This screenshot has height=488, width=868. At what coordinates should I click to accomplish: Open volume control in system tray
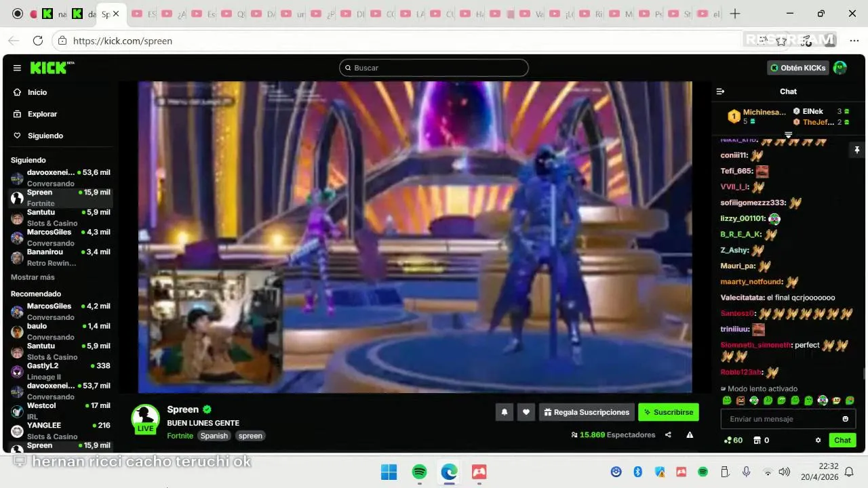pyautogui.click(x=785, y=472)
